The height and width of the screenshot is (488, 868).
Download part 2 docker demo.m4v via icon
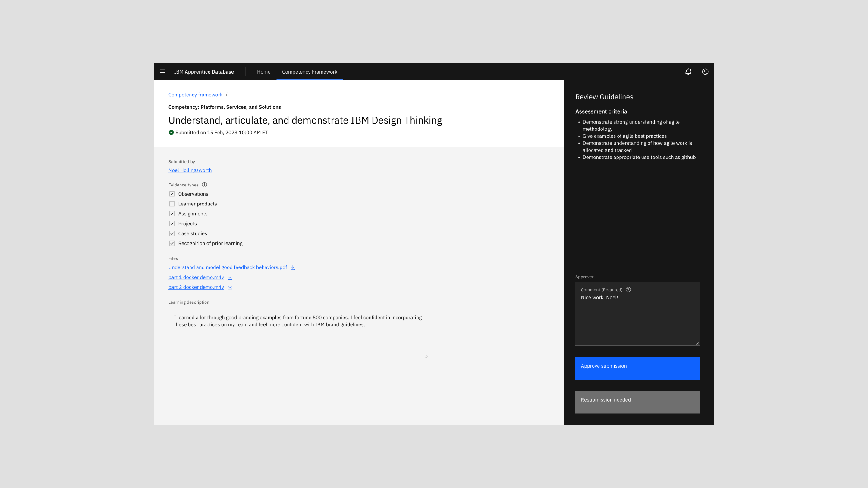[230, 287]
